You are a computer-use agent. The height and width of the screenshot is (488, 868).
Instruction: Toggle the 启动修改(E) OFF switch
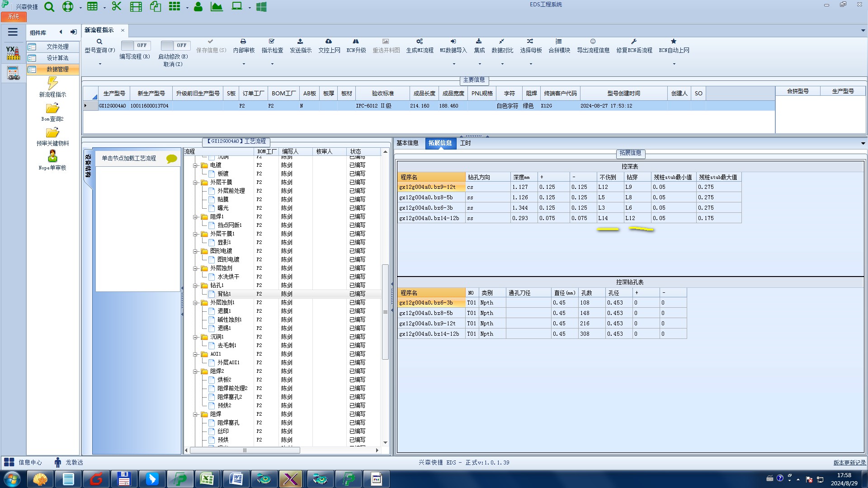pyautogui.click(x=175, y=45)
